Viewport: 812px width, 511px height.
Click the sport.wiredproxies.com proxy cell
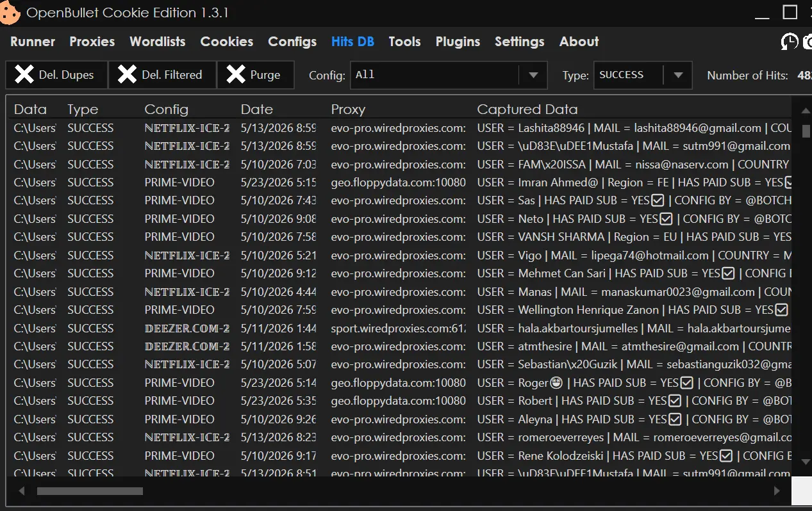(x=399, y=328)
